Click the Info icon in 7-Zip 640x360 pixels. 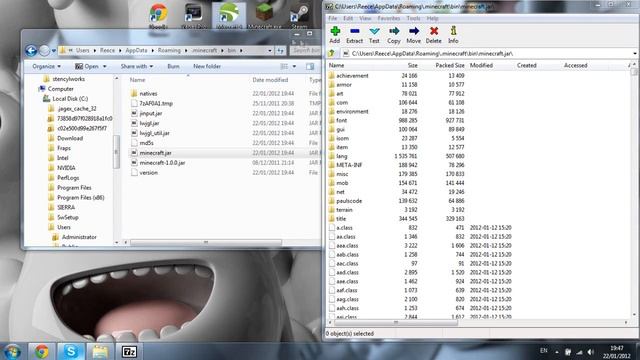click(453, 35)
